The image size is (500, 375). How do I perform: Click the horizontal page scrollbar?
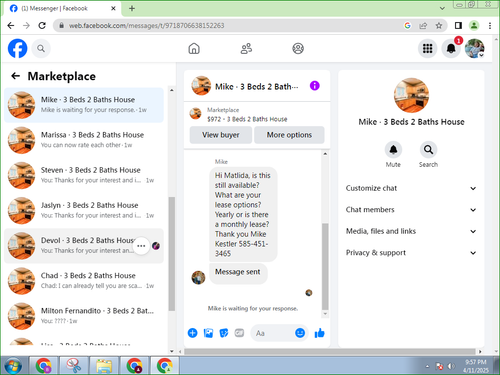[330, 351]
